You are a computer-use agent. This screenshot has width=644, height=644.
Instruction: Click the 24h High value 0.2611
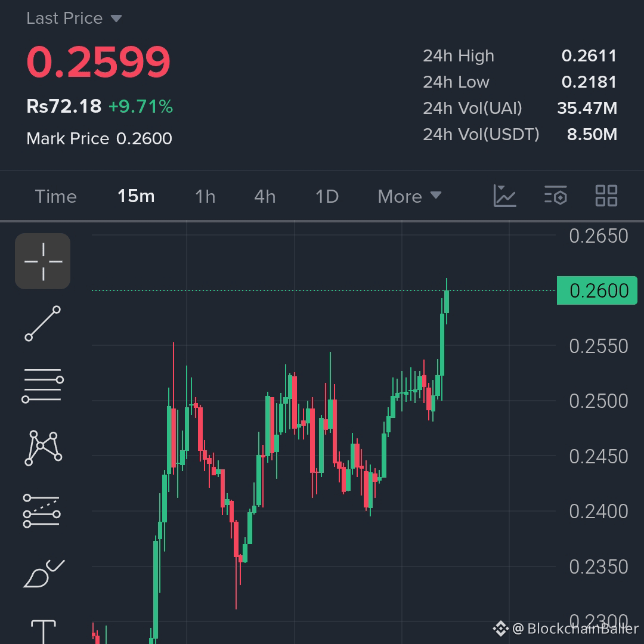tap(589, 56)
